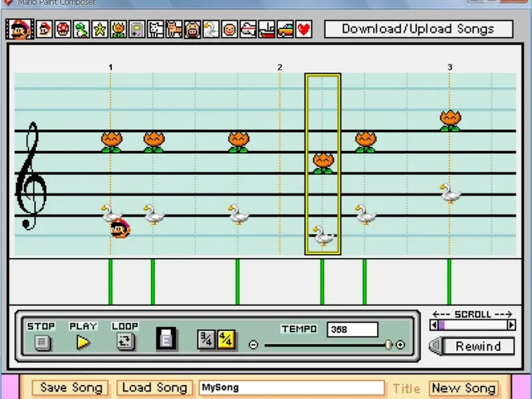This screenshot has height=399, width=532.
Task: Click the swan note at measure 3
Action: coord(450,193)
